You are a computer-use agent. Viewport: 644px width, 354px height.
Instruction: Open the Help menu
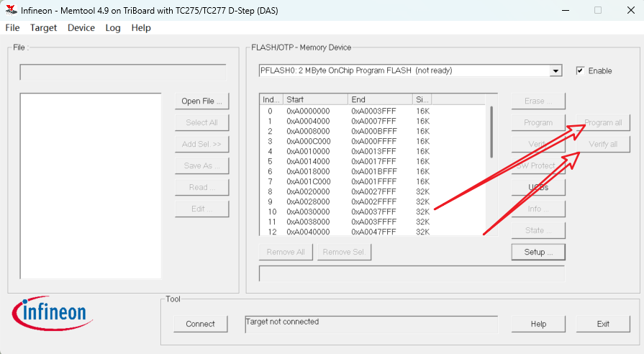point(141,28)
